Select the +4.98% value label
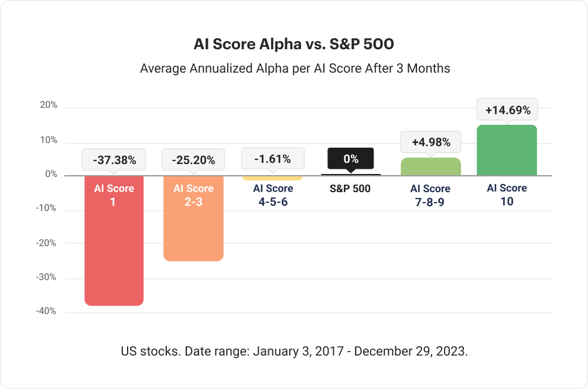The image size is (588, 389). click(430, 142)
